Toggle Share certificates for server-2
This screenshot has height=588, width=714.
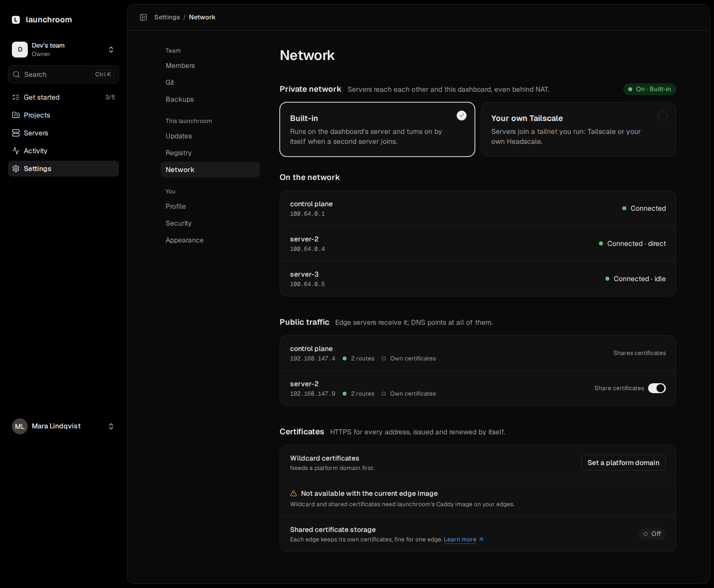[657, 388]
